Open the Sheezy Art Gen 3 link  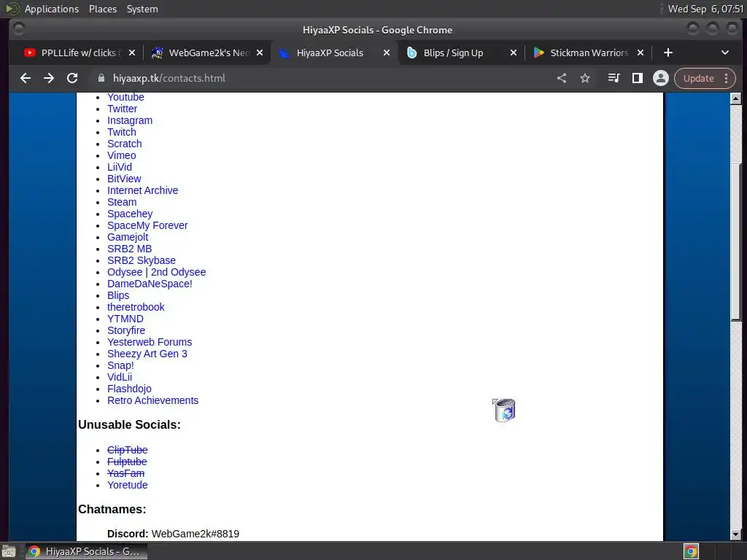[147, 354]
